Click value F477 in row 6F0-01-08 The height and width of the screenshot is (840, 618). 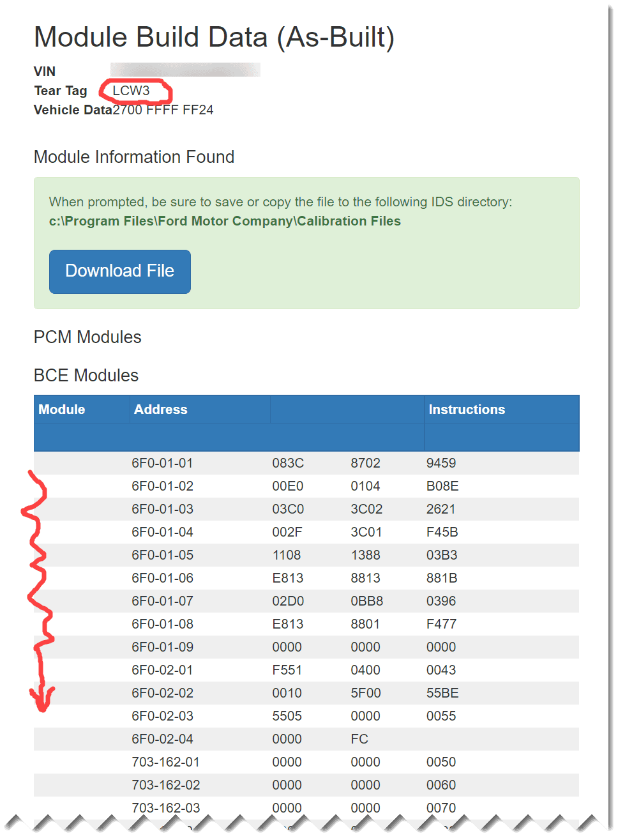tap(441, 624)
